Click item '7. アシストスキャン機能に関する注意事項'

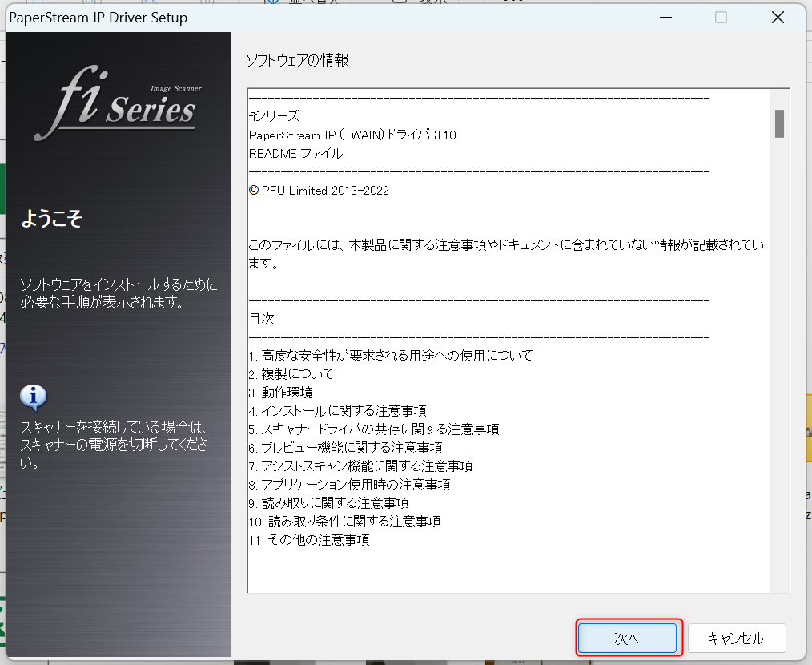[361, 466]
